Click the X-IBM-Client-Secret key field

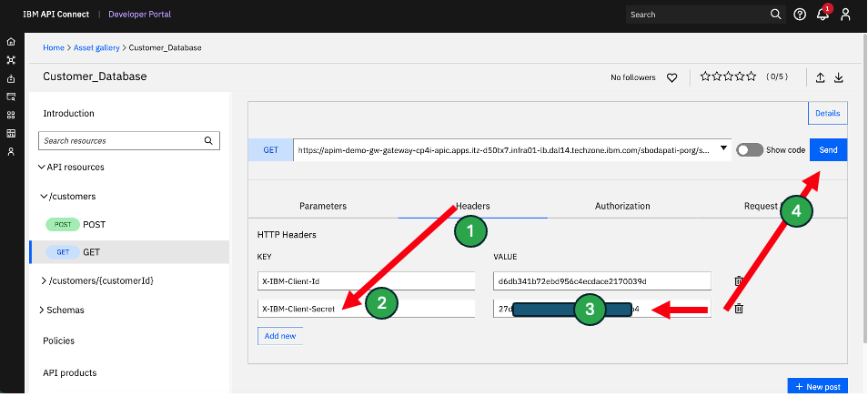tap(367, 309)
